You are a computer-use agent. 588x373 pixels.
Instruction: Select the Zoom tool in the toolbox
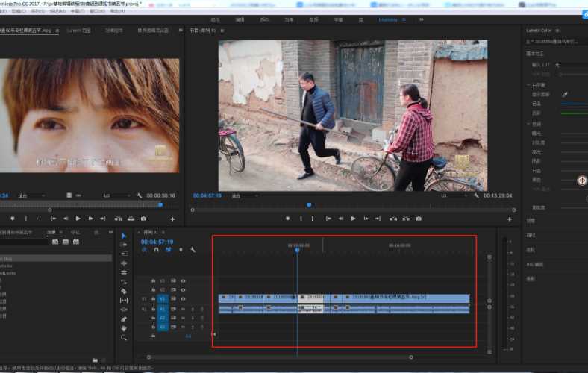[x=124, y=338]
